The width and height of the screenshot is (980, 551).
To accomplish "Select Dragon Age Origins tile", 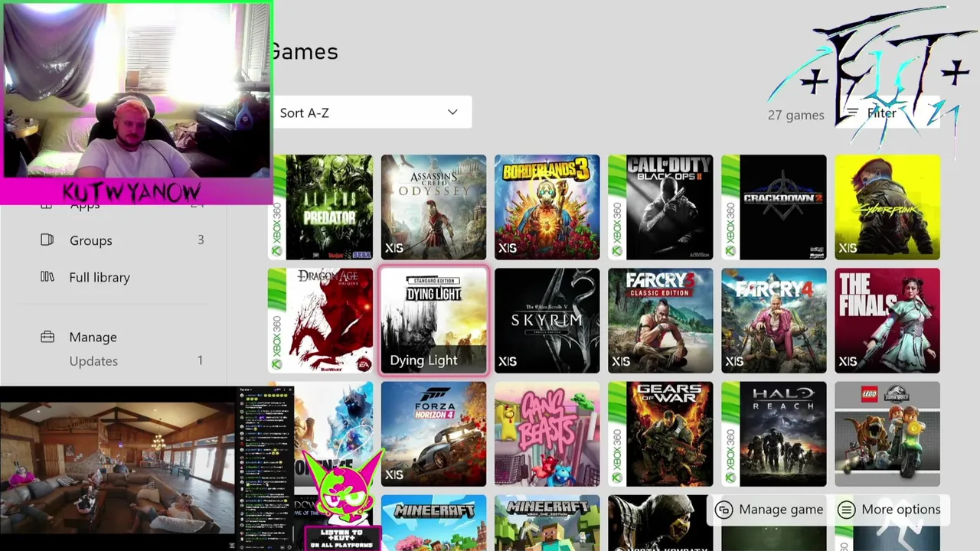I will coord(320,321).
